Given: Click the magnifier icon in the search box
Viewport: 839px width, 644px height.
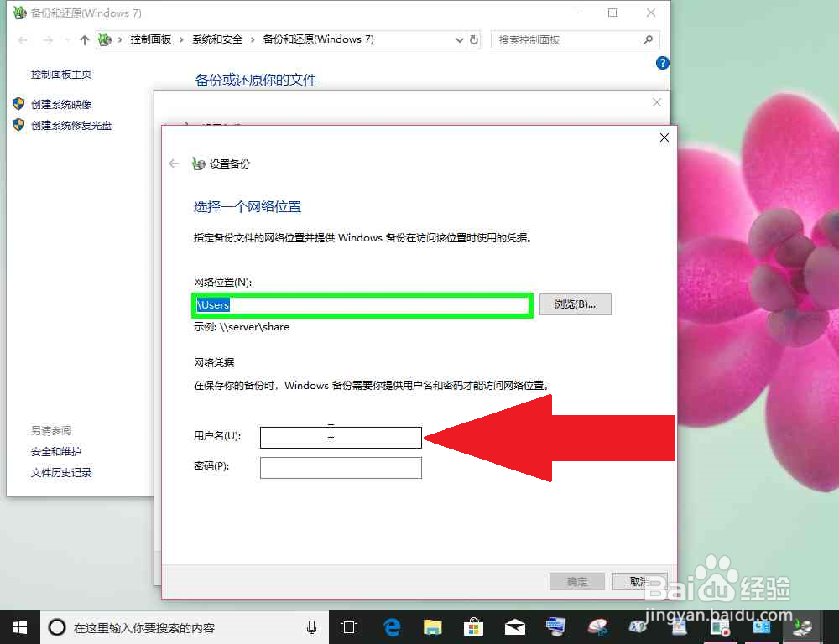Looking at the screenshot, I should point(648,39).
